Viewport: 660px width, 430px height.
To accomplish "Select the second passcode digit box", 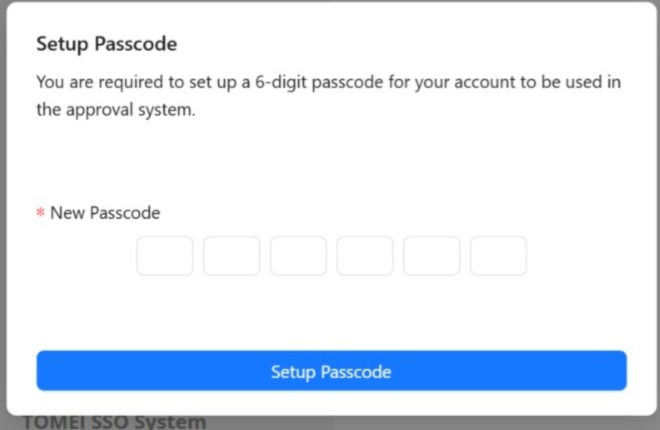I will [231, 256].
